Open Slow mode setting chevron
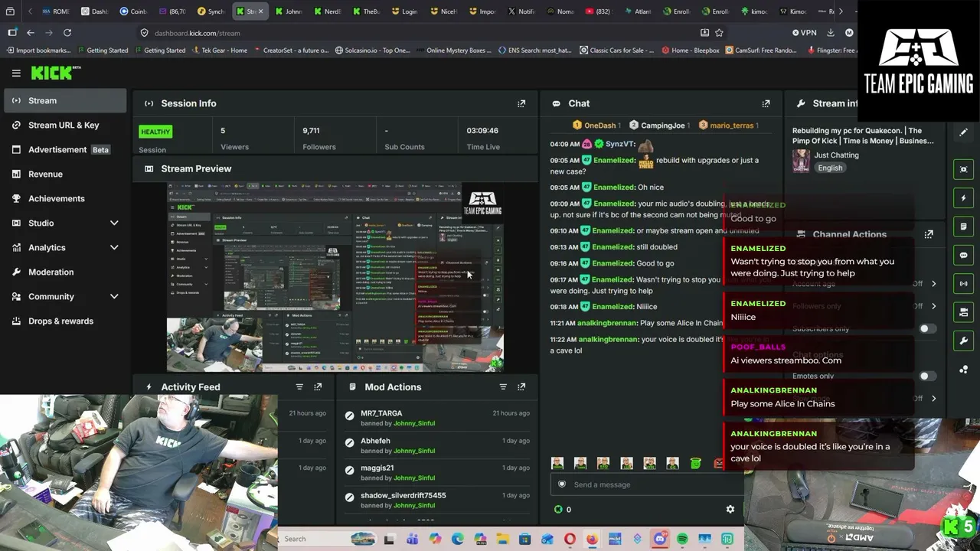The width and height of the screenshot is (980, 551). click(x=933, y=399)
